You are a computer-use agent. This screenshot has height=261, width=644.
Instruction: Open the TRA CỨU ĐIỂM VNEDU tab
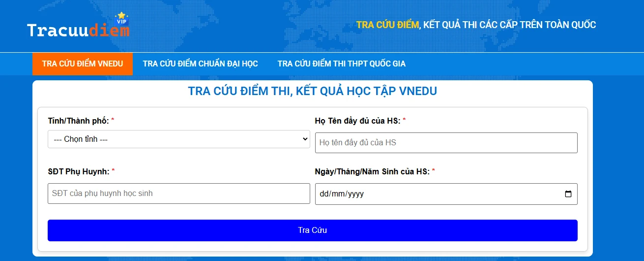pyautogui.click(x=83, y=64)
